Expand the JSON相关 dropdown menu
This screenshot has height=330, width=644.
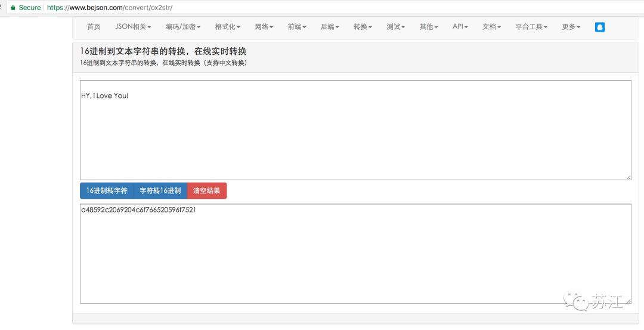coord(133,27)
